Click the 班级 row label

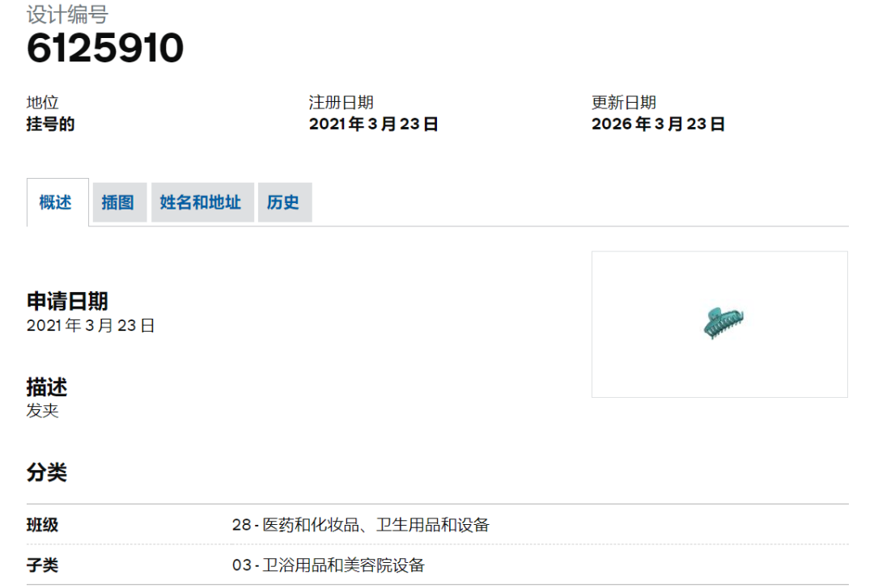[x=42, y=525]
